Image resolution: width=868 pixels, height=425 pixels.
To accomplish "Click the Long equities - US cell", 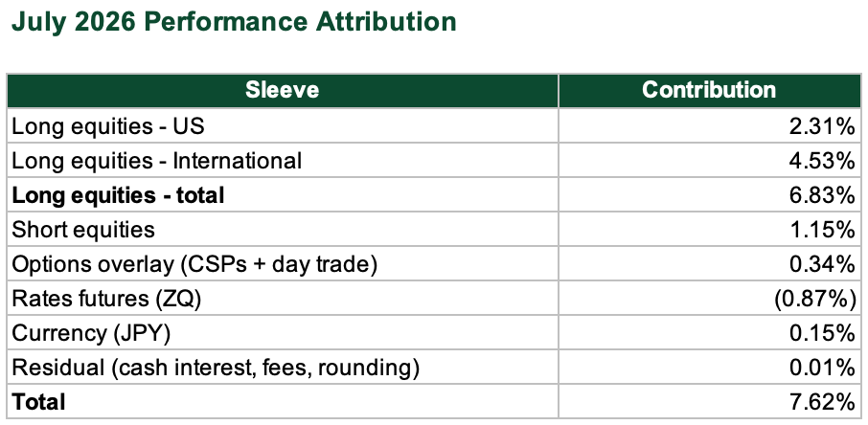I will point(283,125).
